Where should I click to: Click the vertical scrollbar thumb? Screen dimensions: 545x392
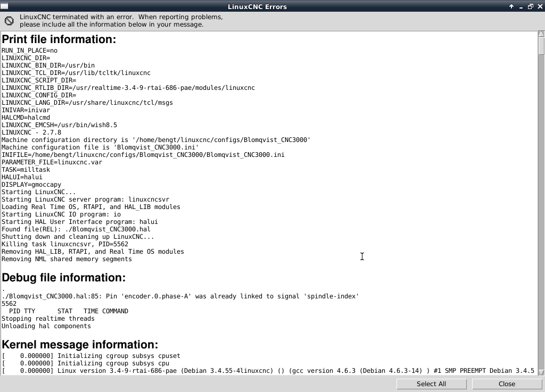(541, 46)
